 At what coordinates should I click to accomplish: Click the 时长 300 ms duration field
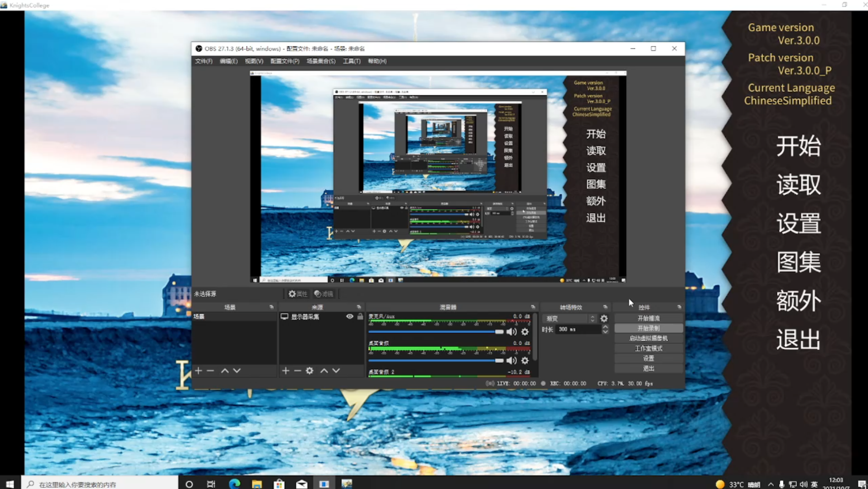coord(578,329)
